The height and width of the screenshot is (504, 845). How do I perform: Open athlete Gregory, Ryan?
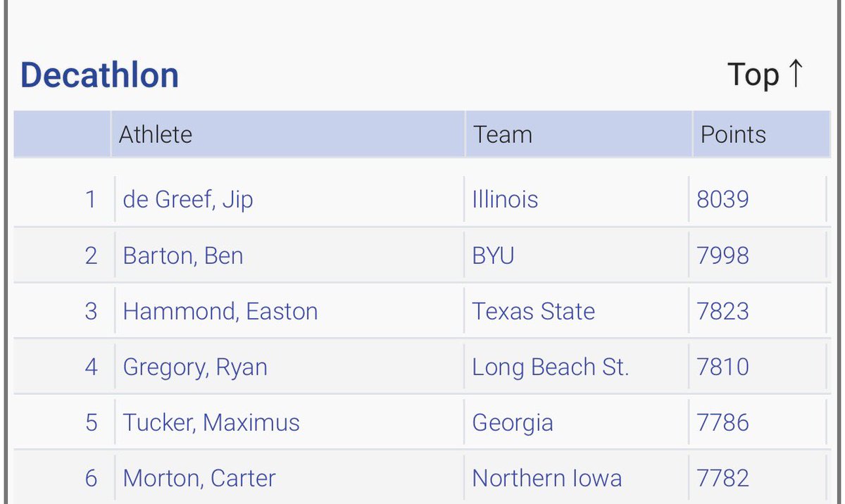[x=195, y=367]
